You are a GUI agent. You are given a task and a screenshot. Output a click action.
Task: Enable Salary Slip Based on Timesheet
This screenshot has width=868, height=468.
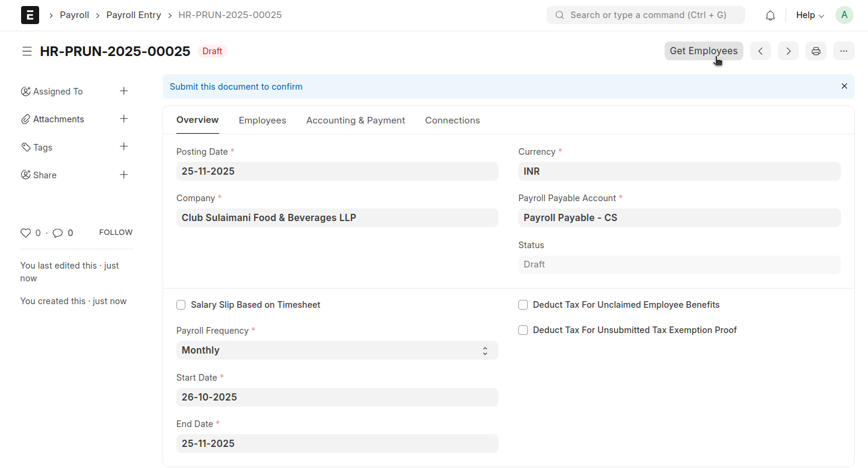tap(181, 305)
